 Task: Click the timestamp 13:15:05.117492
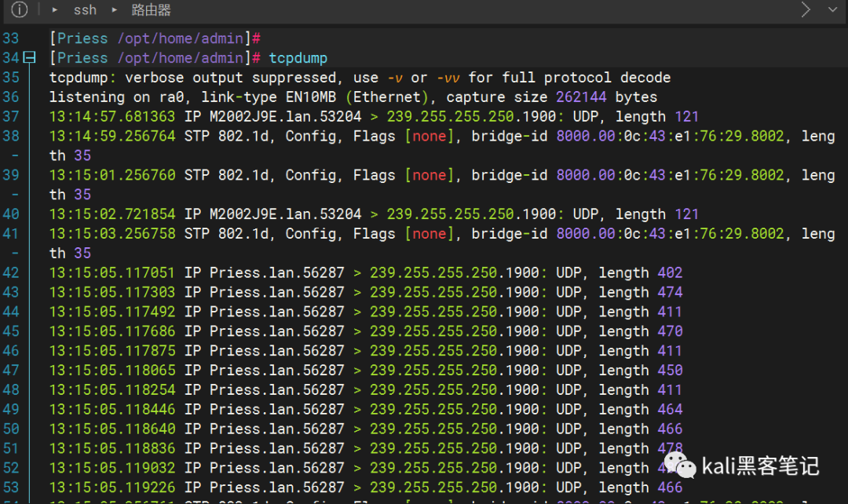tap(112, 312)
